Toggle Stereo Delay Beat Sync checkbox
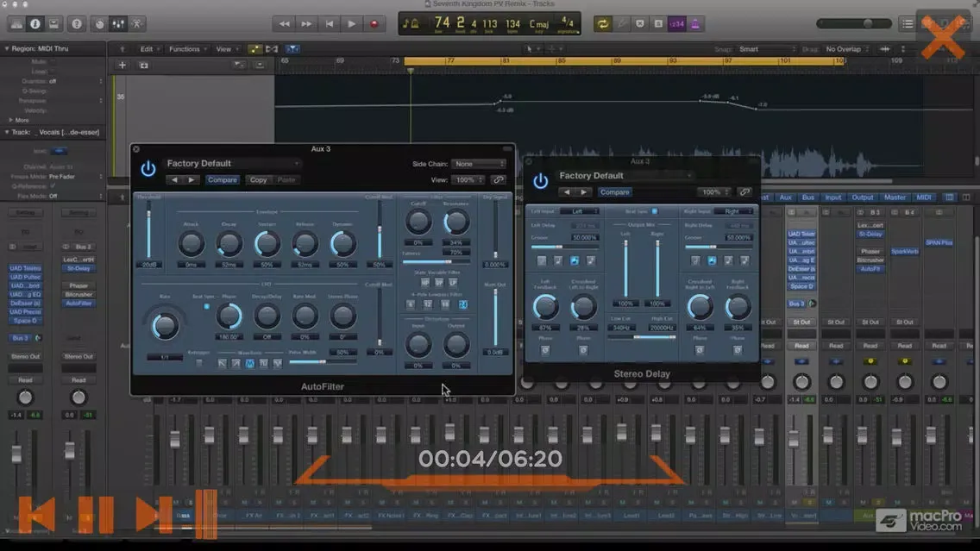 (655, 211)
